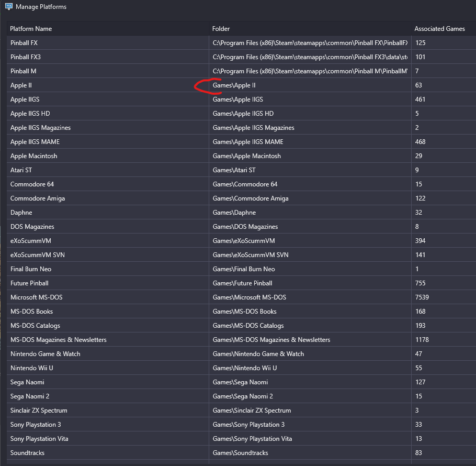Click the Games\Atari ST folder cell
The image size is (476, 466).
(x=310, y=170)
